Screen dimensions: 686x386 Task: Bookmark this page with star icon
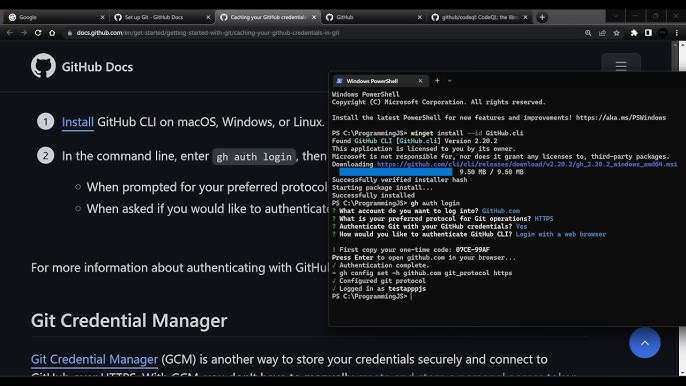click(x=616, y=33)
